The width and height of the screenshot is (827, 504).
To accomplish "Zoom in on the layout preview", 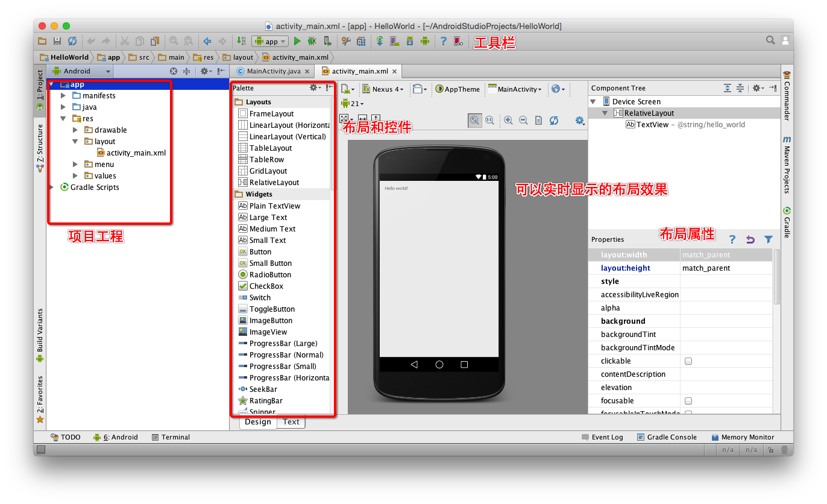I will click(x=508, y=121).
